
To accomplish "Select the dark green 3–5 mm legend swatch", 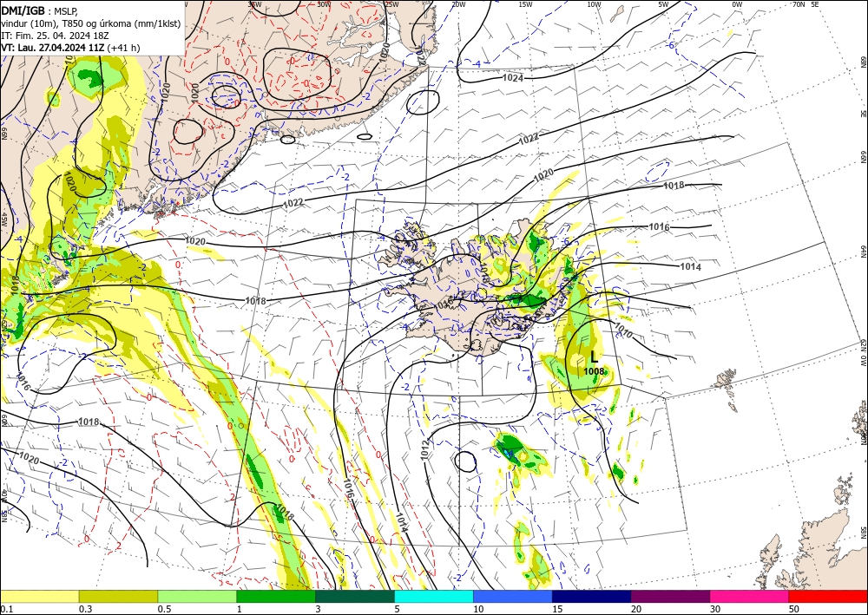I will (x=355, y=596).
